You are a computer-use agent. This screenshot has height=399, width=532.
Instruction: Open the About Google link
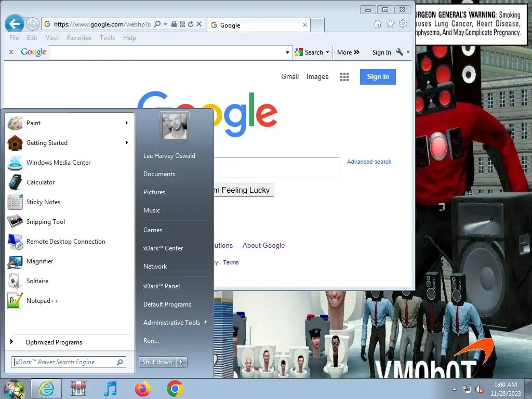coord(263,245)
